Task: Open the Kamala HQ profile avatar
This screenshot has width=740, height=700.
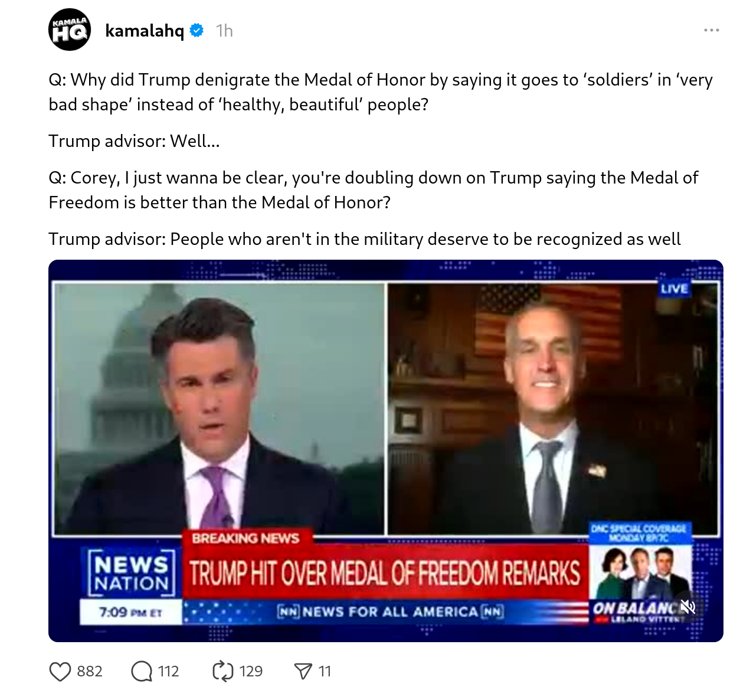Action: pyautogui.click(x=70, y=30)
